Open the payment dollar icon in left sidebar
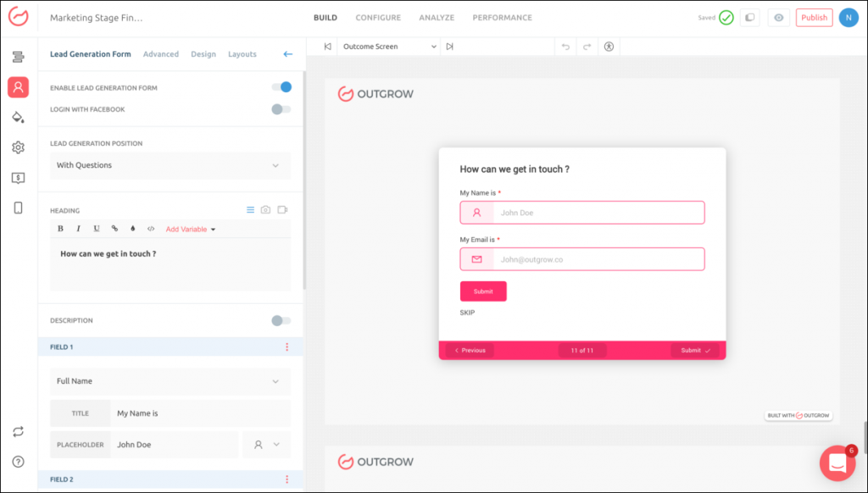Viewport: 868px width, 493px height. [18, 178]
